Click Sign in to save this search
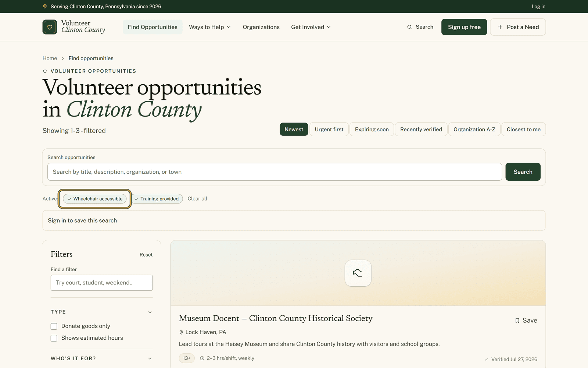 (x=82, y=220)
